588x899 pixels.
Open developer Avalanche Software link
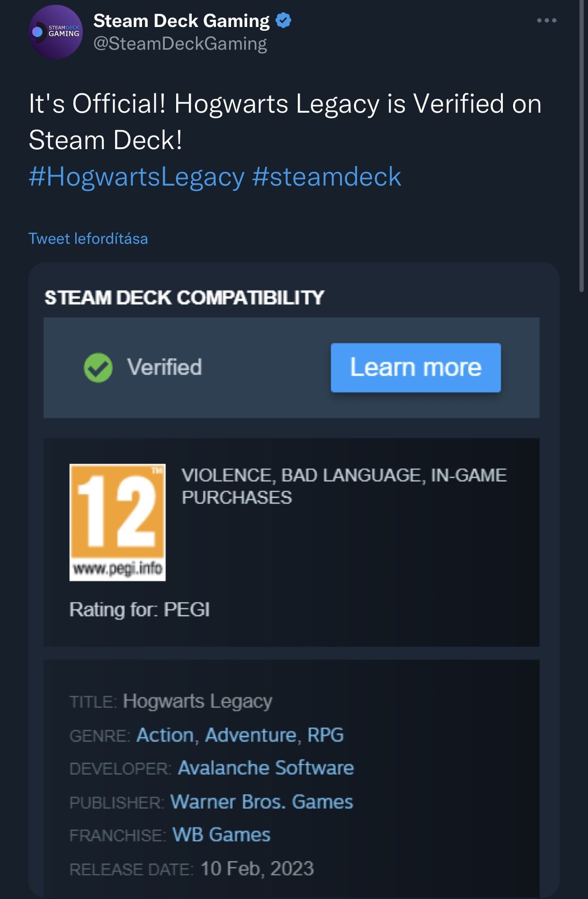pos(266,768)
